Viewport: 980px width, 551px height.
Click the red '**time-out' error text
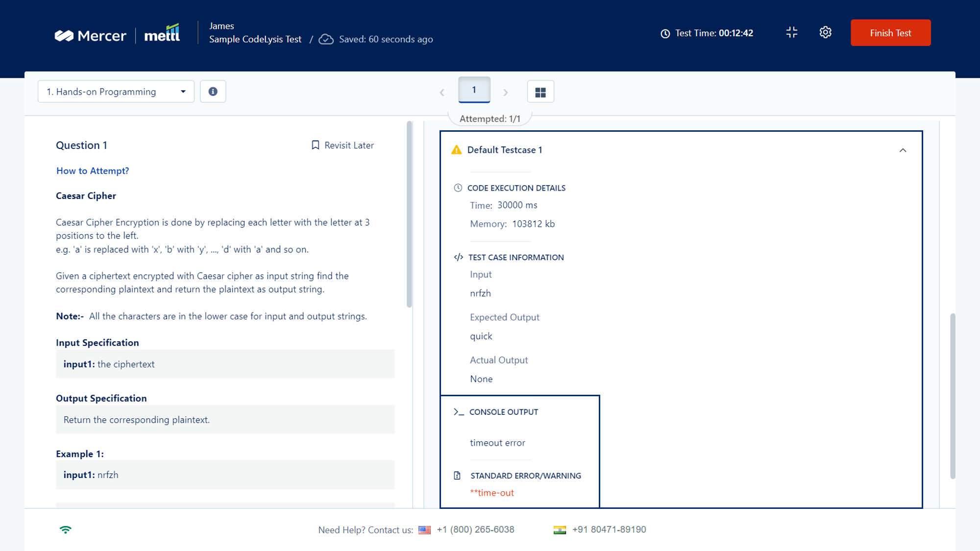[492, 493]
